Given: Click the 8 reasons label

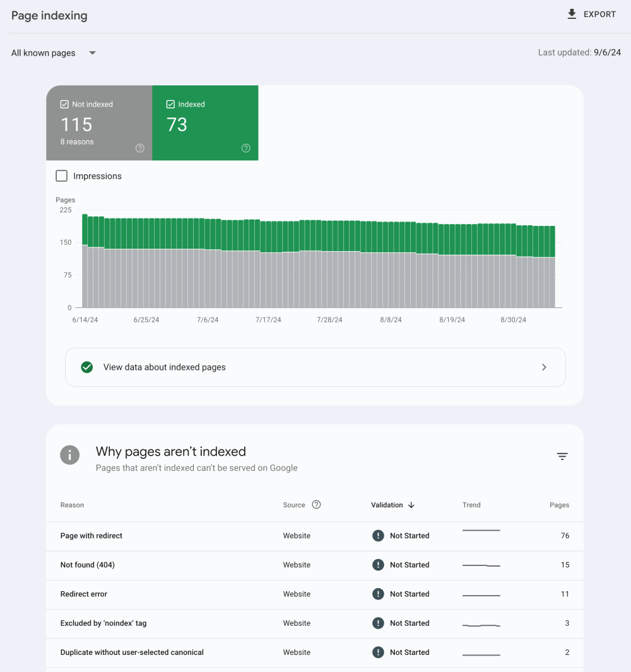Looking at the screenshot, I should [77, 142].
